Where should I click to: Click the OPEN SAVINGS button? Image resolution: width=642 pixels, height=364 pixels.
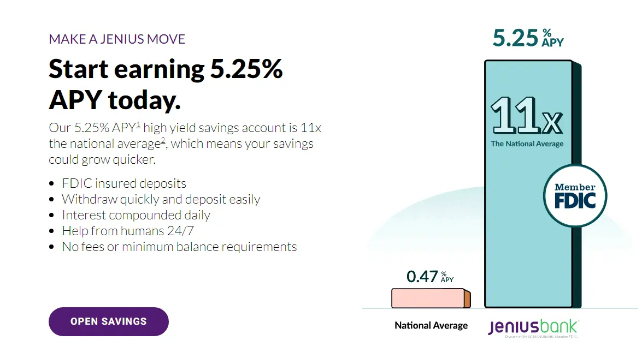108,321
